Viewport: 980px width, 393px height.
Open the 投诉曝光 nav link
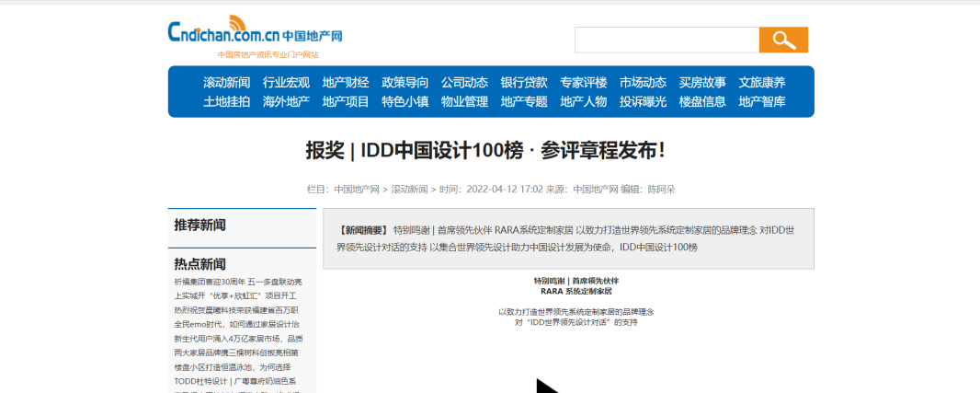[644, 101]
